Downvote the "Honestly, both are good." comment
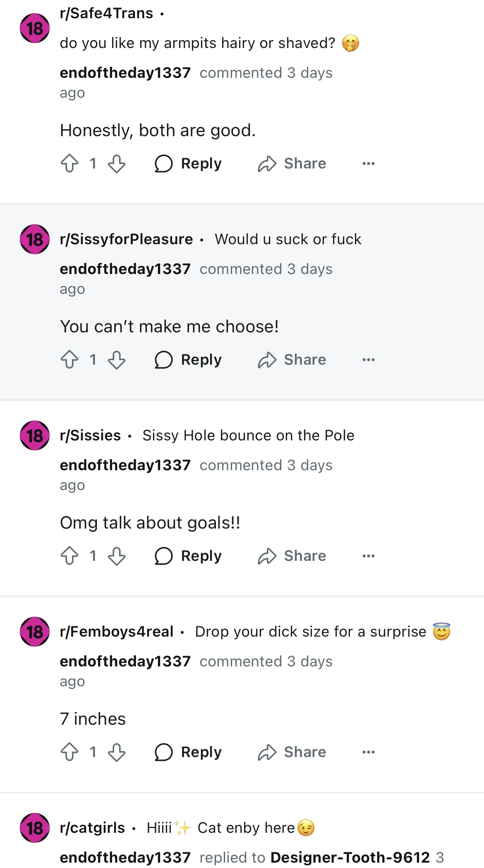Image resolution: width=484 pixels, height=868 pixels. (x=117, y=164)
